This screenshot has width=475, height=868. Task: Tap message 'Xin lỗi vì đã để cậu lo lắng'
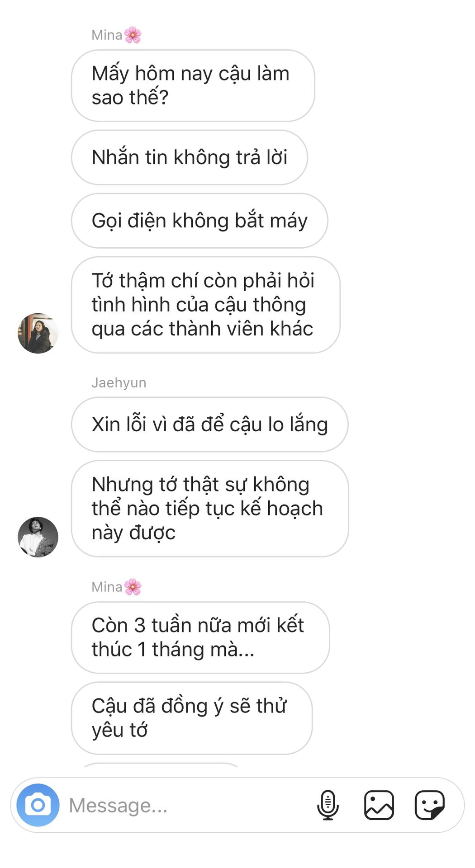[x=210, y=425]
